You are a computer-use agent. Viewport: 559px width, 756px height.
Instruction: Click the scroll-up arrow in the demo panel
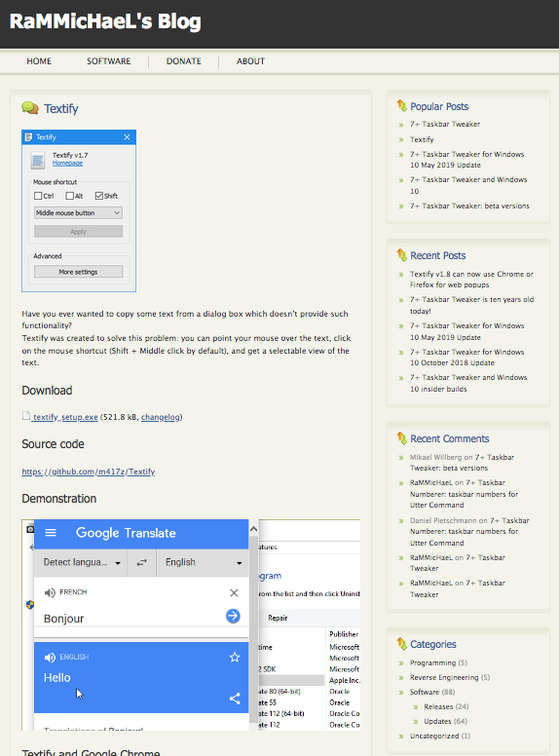[253, 529]
